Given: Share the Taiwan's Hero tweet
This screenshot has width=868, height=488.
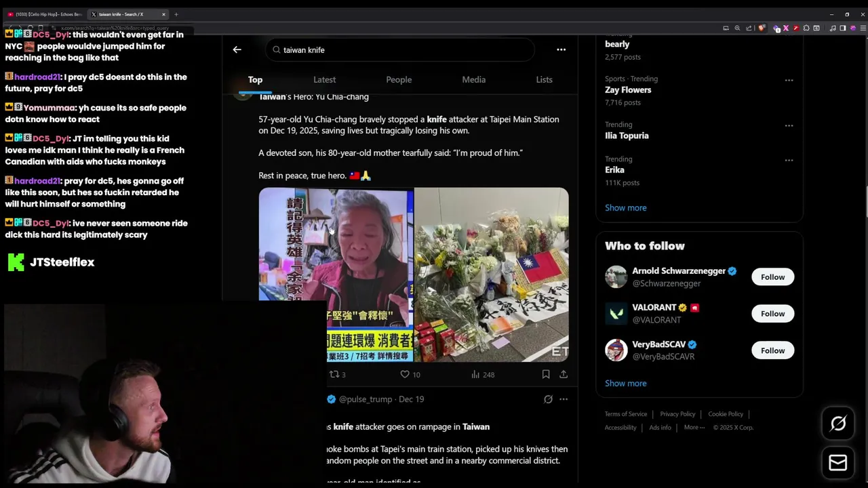Looking at the screenshot, I should coord(563,374).
